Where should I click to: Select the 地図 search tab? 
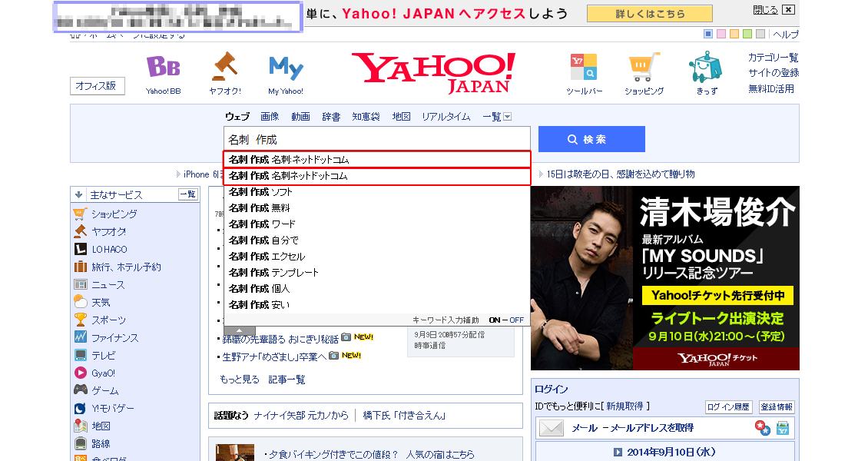(401, 117)
